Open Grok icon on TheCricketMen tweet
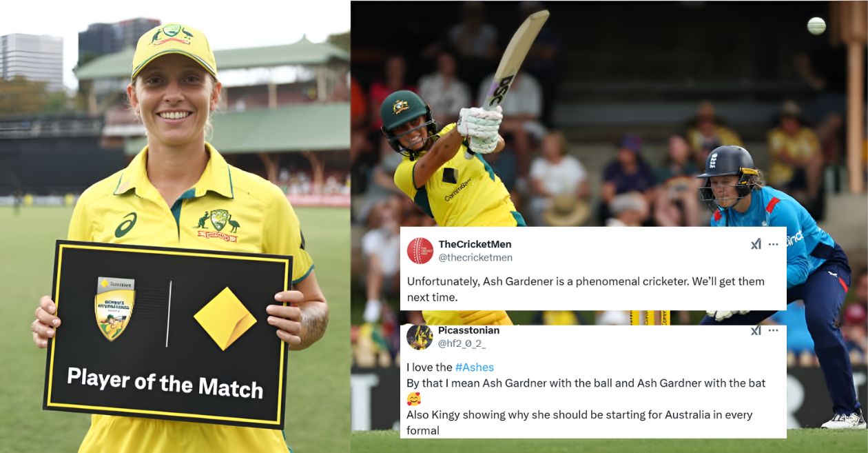Screen dimensions: 868x453 pyautogui.click(x=756, y=244)
